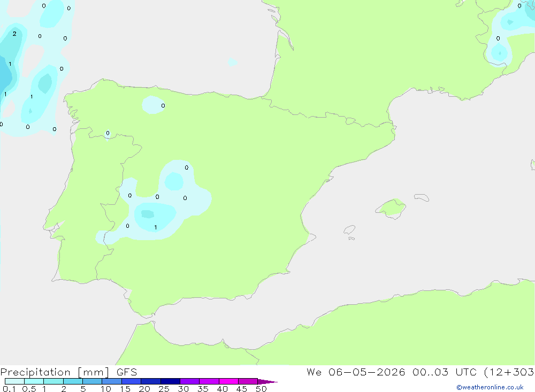
Task: Click the "(12+303" forecast run text
Action: coord(509,372)
